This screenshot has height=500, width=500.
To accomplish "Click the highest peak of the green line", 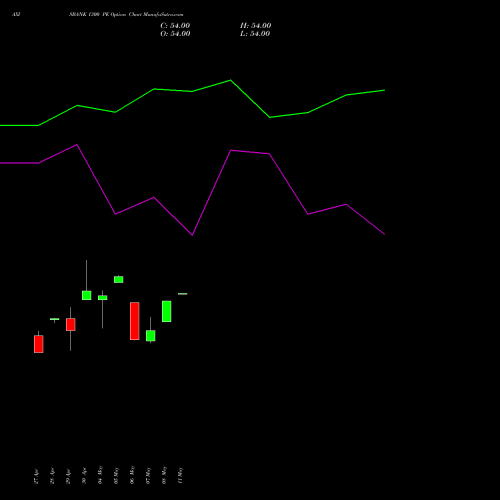I will click(230, 80).
